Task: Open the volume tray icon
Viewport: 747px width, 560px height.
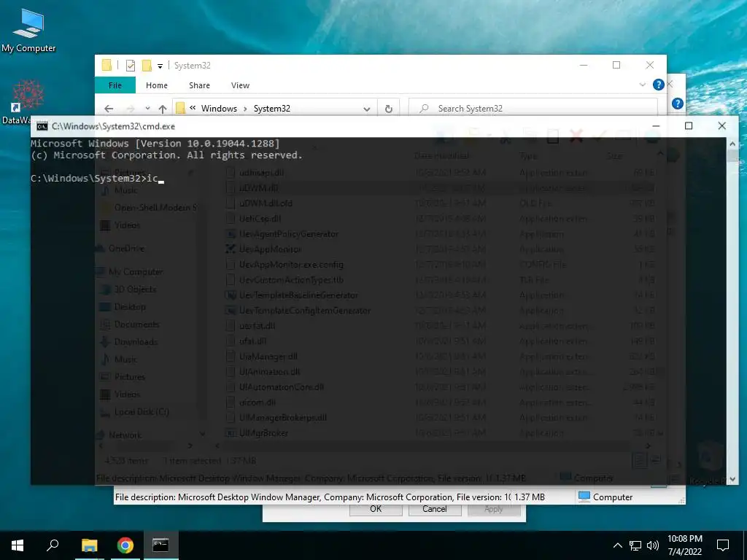Action: tap(653, 545)
